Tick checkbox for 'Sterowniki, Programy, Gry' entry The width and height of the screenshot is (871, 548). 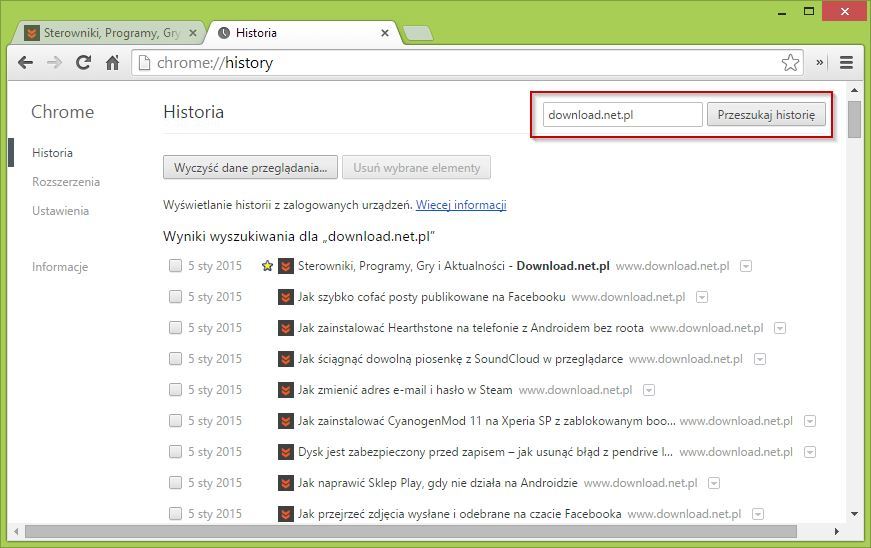[x=175, y=266]
